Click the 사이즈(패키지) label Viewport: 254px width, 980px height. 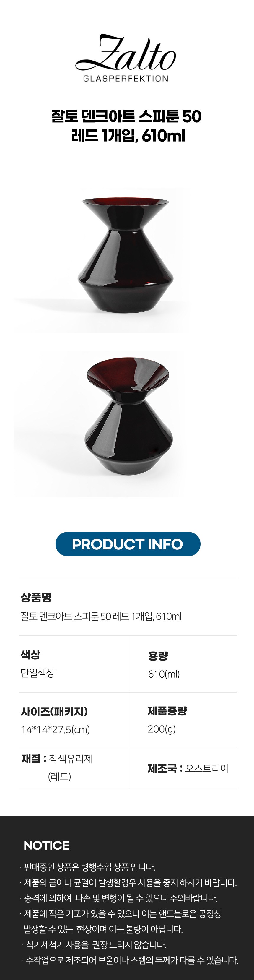(54, 711)
